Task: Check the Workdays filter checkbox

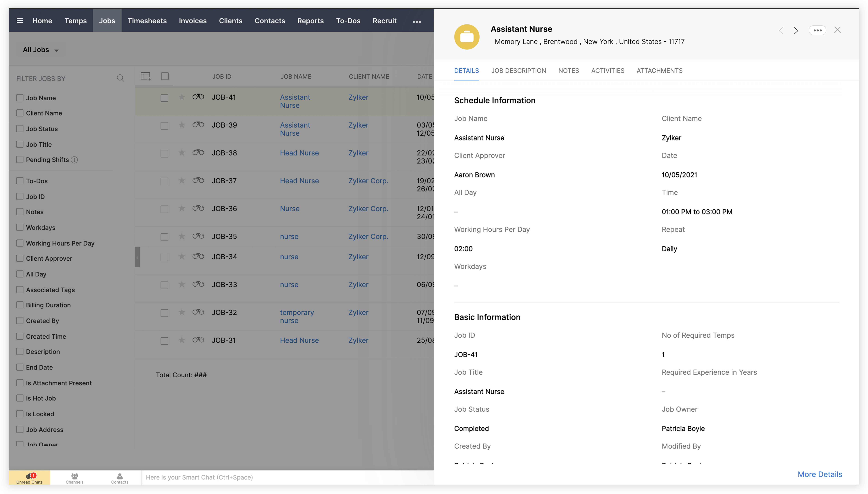Action: 20,227
